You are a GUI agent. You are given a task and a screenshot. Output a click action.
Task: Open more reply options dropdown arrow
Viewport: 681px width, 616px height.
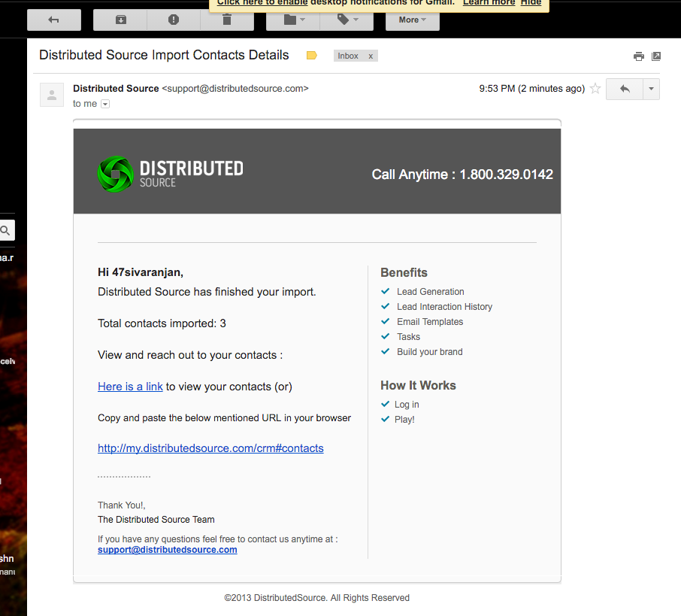coord(651,89)
